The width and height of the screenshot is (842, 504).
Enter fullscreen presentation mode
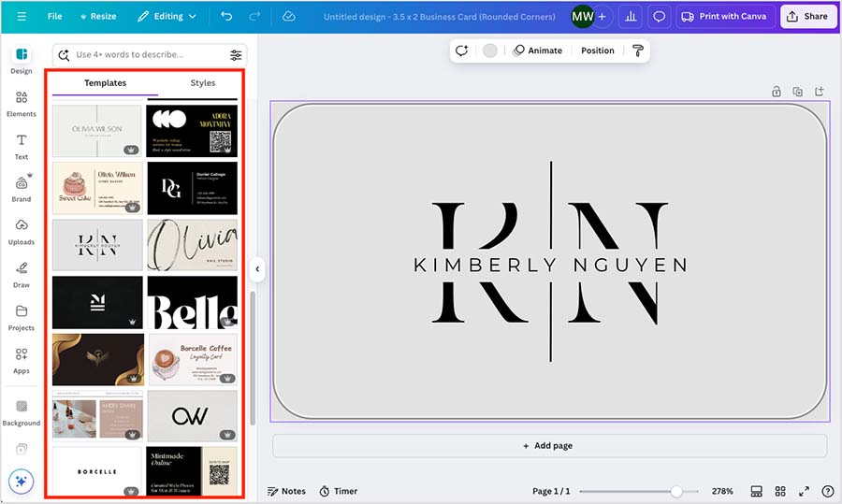[804, 491]
